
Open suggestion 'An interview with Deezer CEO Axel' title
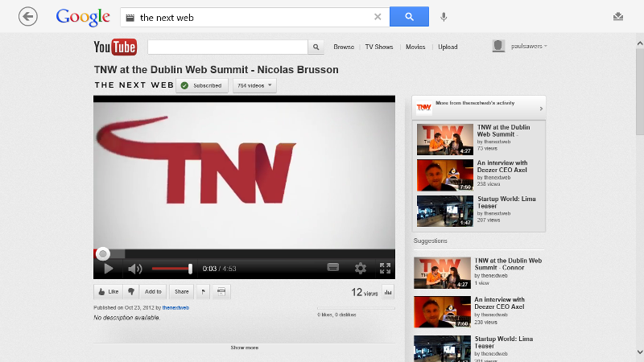tap(499, 303)
